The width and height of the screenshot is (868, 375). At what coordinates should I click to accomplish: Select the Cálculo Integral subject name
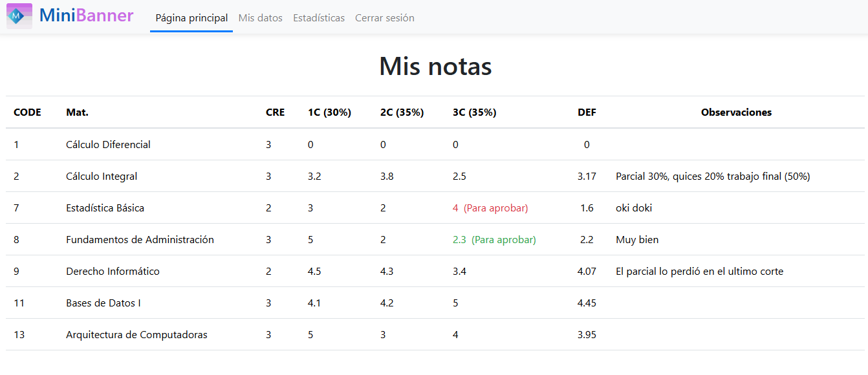[x=102, y=176]
